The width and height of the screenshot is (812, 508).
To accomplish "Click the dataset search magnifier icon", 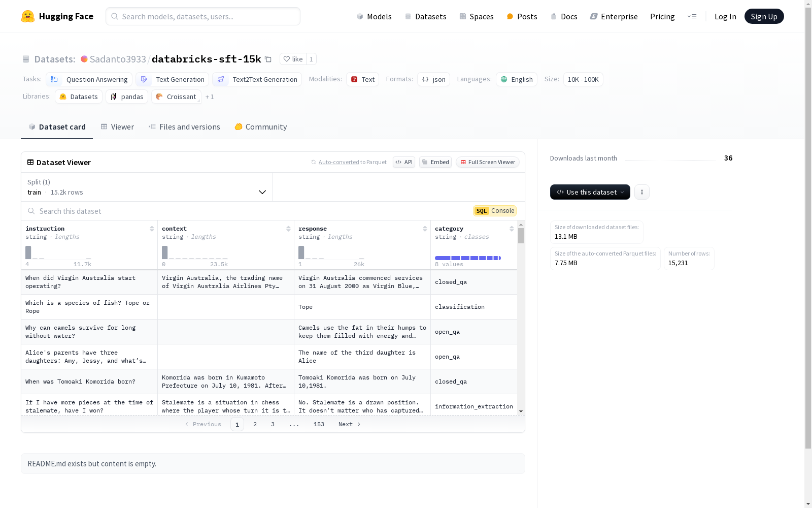I will 31,211.
